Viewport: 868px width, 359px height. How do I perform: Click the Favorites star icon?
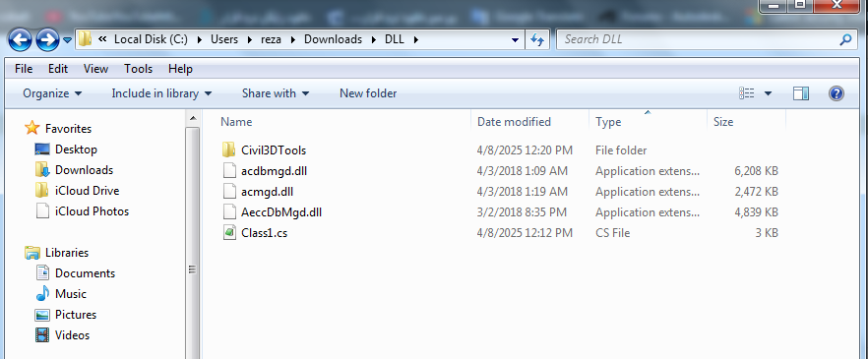[32, 128]
